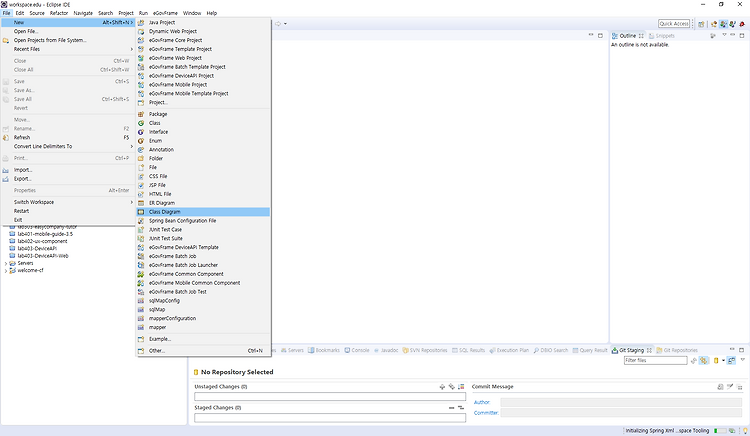The image size is (750, 436).
Task: Switch to Debug perspective icon
Action: (742, 23)
